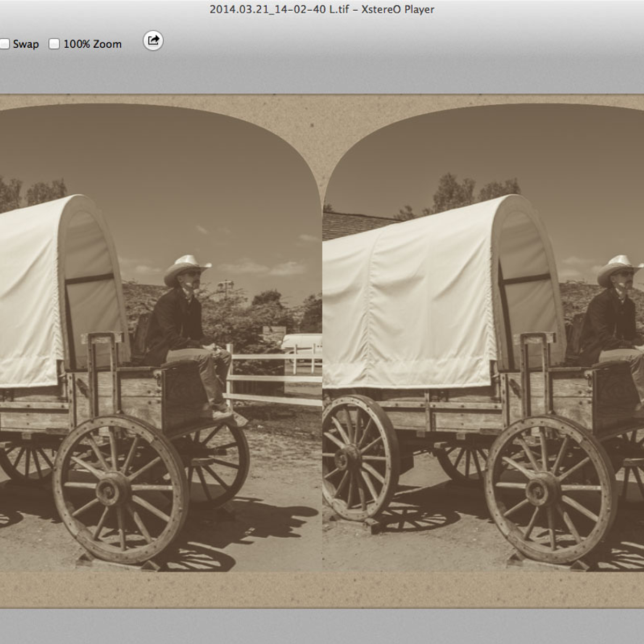Click the cowboy's hat in the left image
644x644 pixels.
point(186,265)
